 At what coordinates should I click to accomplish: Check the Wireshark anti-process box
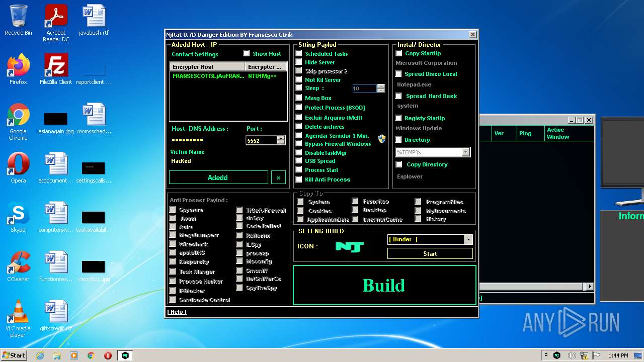click(173, 244)
